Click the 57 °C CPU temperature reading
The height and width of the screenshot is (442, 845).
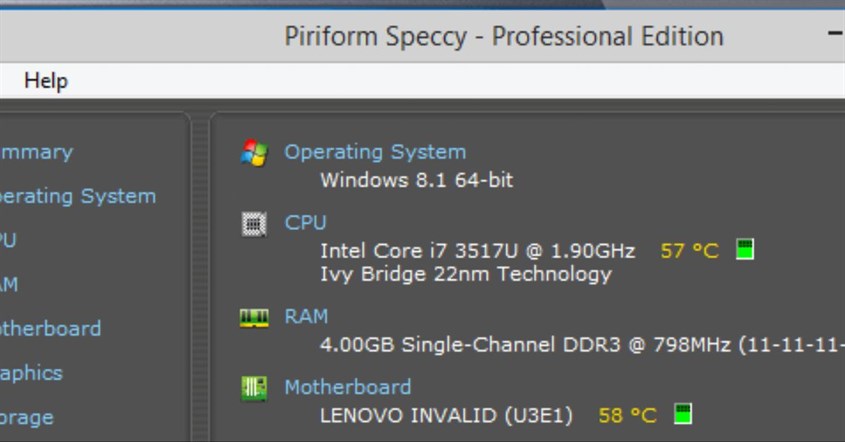pyautogui.click(x=690, y=251)
